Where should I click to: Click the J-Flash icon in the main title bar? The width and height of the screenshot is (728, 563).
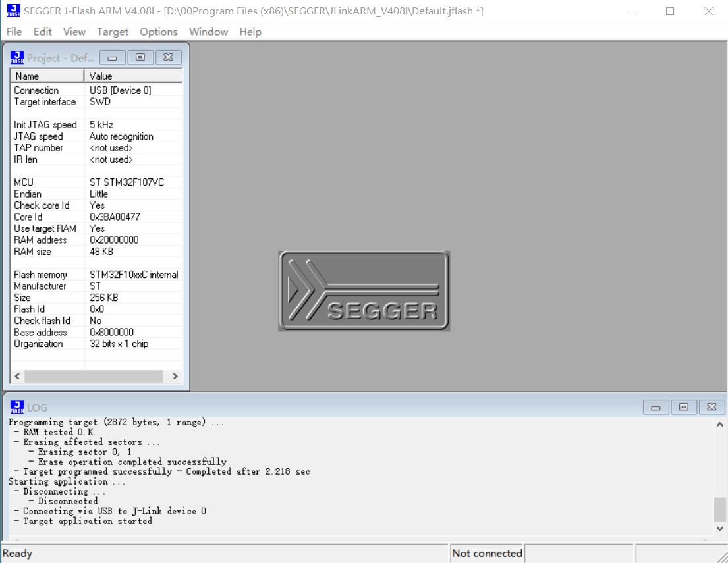13,11
